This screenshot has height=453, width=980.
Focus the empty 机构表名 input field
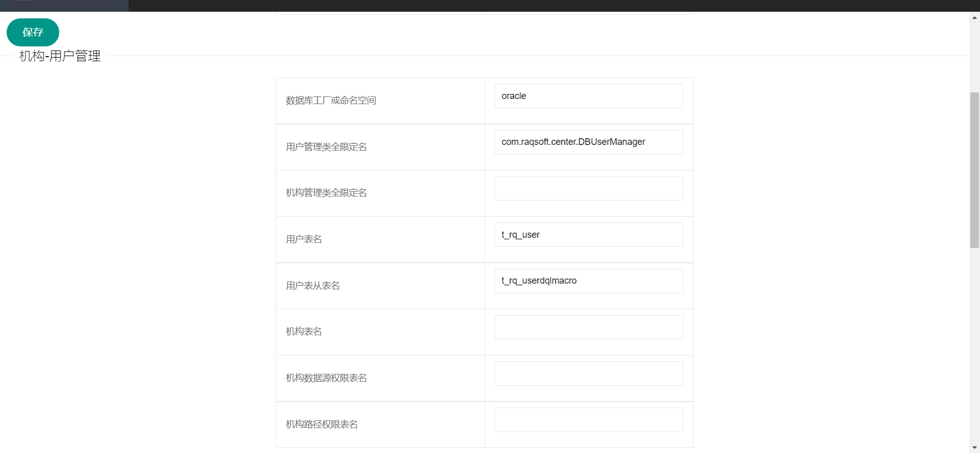(x=589, y=327)
